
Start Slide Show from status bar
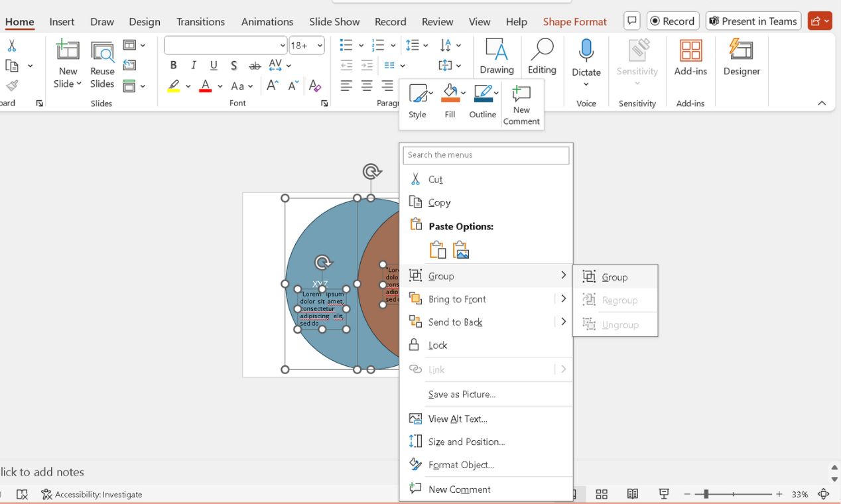pos(664,494)
